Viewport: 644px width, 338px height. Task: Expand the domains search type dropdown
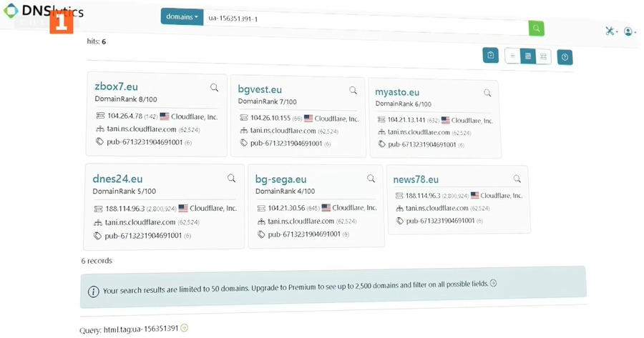pyautogui.click(x=182, y=16)
